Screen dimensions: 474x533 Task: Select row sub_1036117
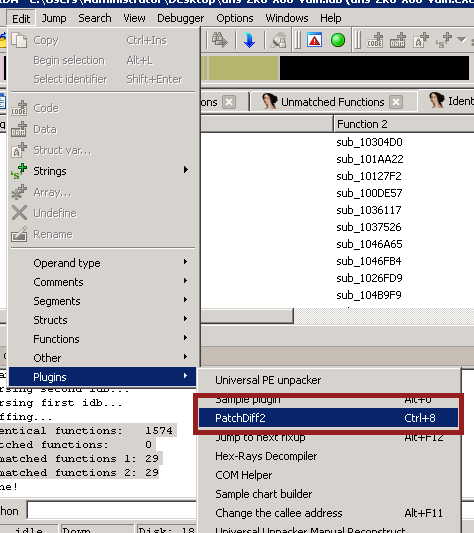369,210
